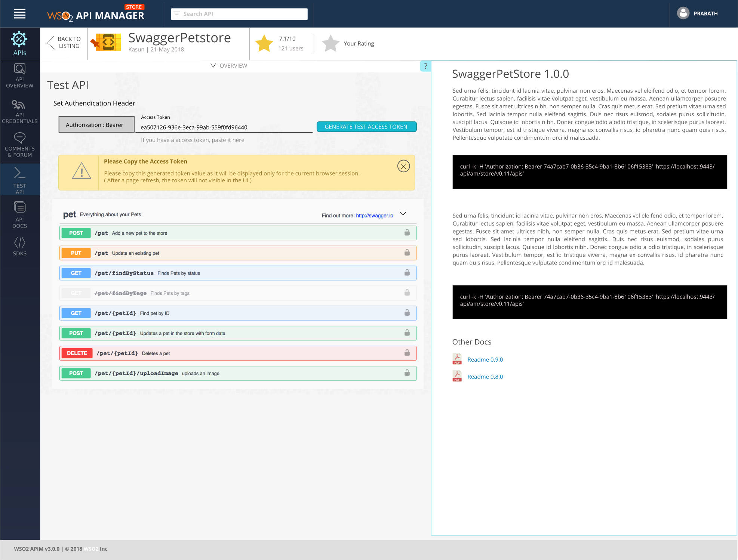This screenshot has height=560, width=738.
Task: Toggle lock on GET /pet/findByStatus operation
Action: coord(407,273)
